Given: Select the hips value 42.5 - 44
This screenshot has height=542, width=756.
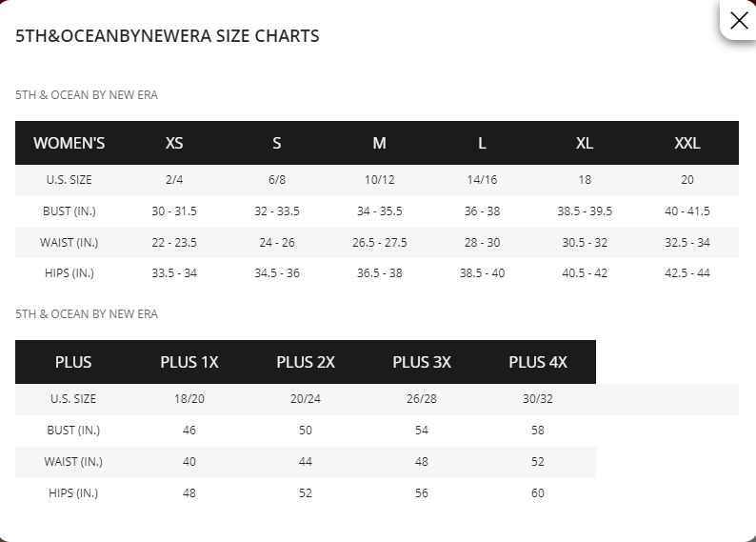Looking at the screenshot, I should [687, 273].
